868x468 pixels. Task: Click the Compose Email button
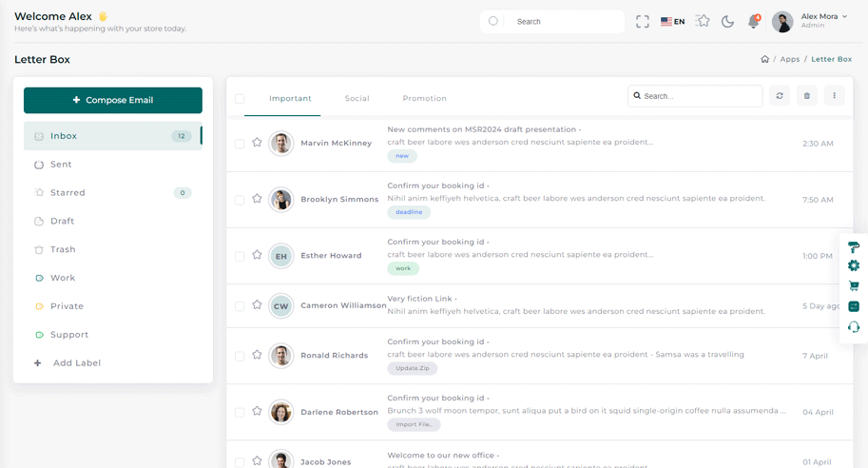click(x=113, y=100)
